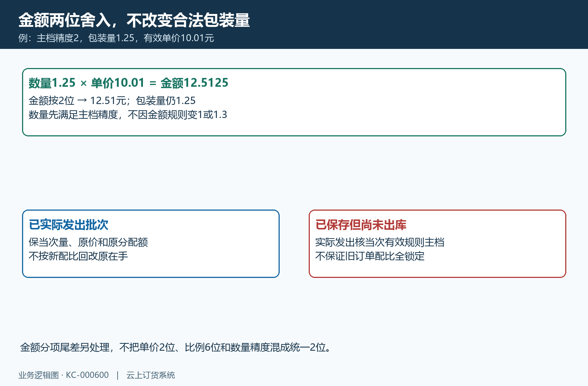Click the footer text 云上订货系统
This screenshot has width=588, height=386.
(x=151, y=375)
